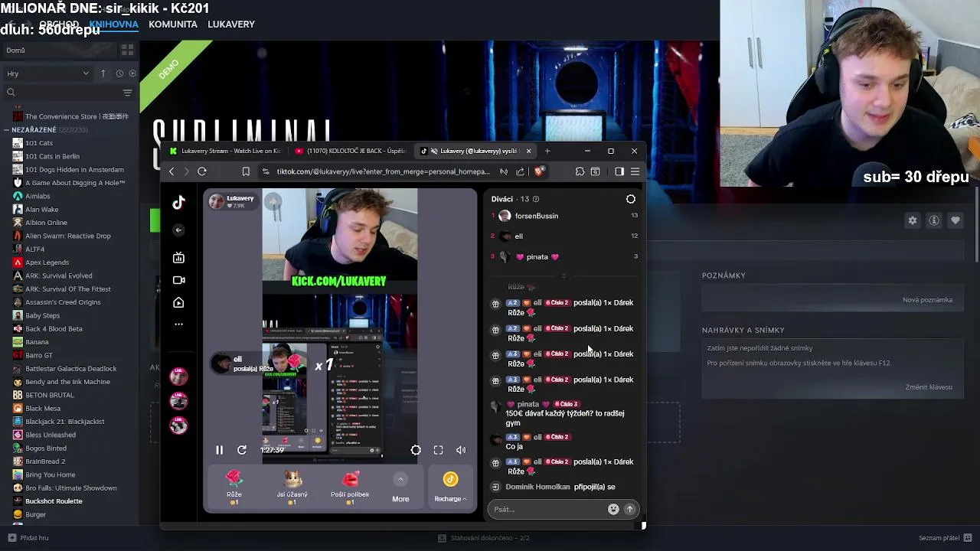This screenshot has width=980, height=551.
Task: Open the TikTok logo home link
Action: 178,202
